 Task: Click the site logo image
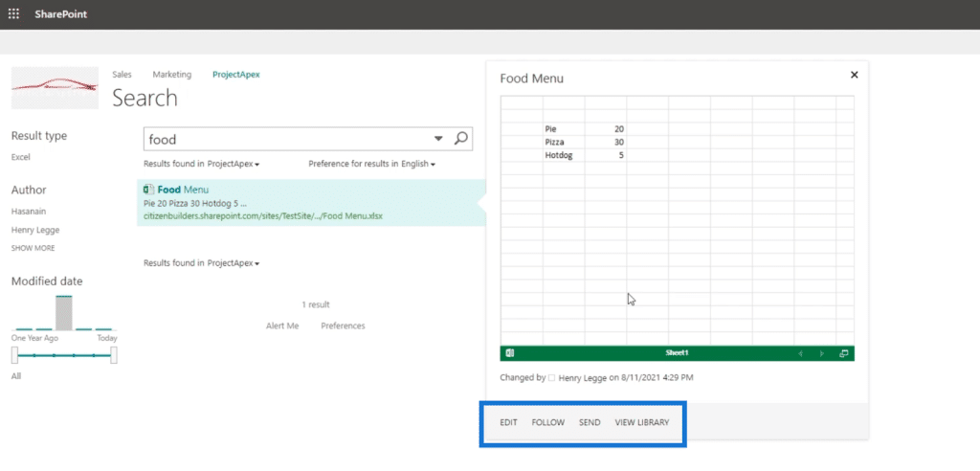tap(55, 87)
